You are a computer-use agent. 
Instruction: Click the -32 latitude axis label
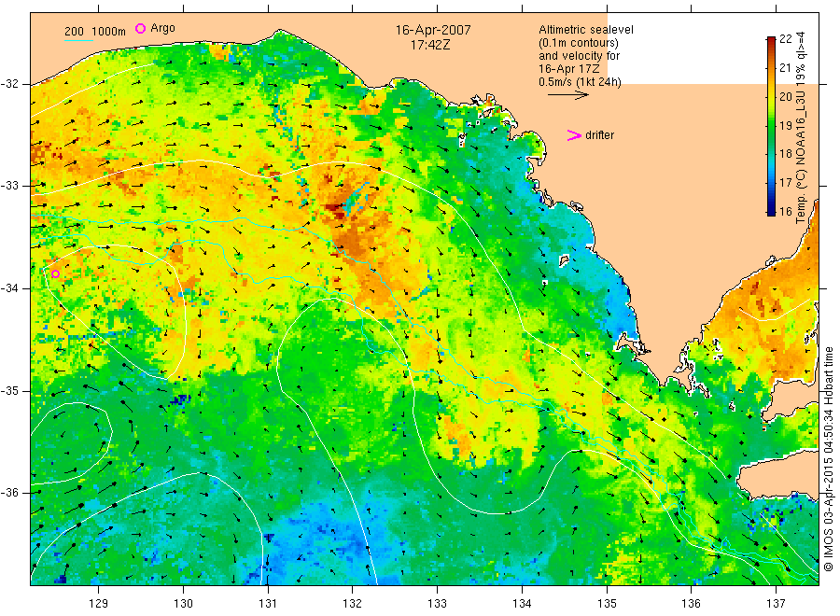(9, 84)
